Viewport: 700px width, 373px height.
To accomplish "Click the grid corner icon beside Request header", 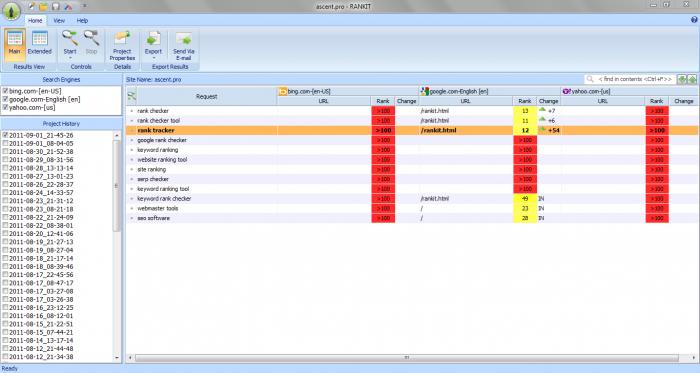I will (x=132, y=96).
